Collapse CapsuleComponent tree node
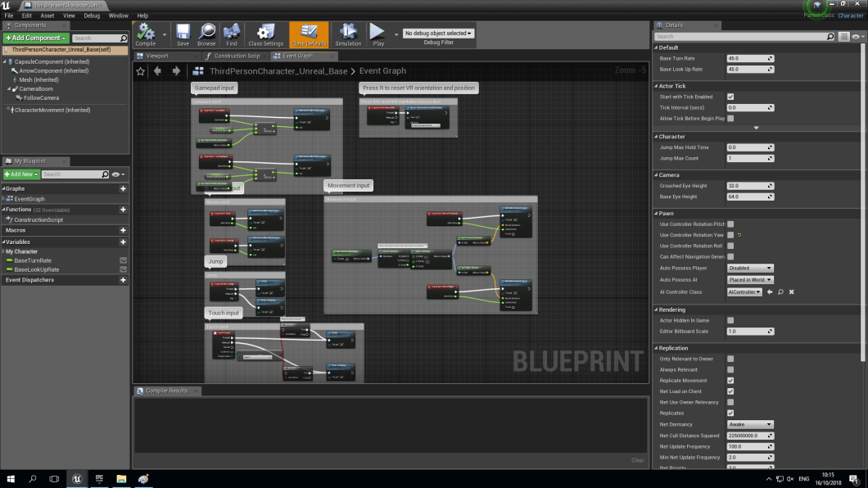Viewport: 868px width, 488px height. pos(5,62)
